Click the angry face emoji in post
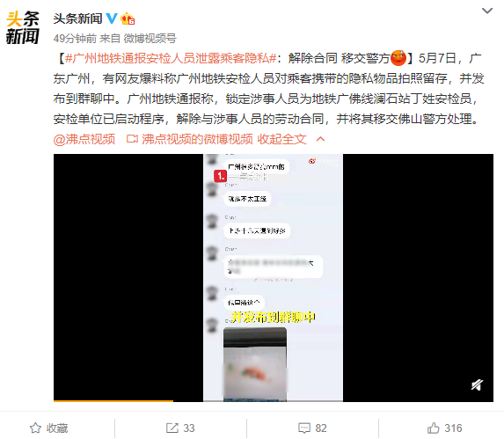This screenshot has height=439, width=504. tap(398, 58)
